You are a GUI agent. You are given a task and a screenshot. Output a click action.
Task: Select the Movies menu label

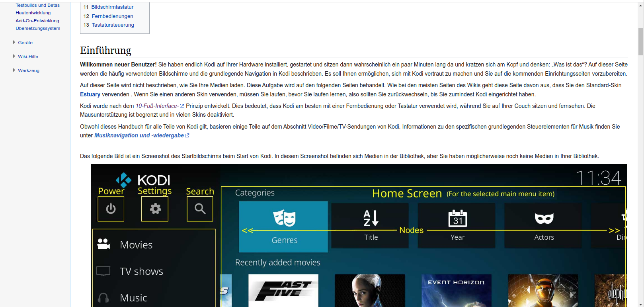click(x=136, y=245)
